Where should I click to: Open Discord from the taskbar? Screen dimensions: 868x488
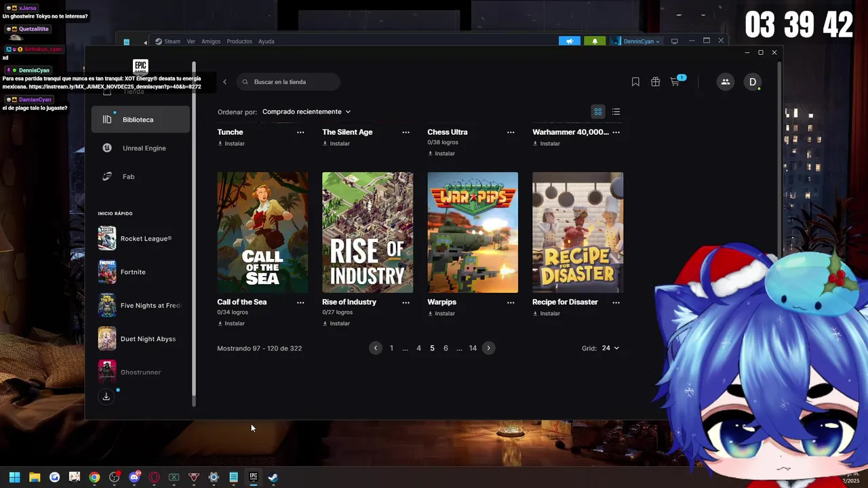click(134, 477)
